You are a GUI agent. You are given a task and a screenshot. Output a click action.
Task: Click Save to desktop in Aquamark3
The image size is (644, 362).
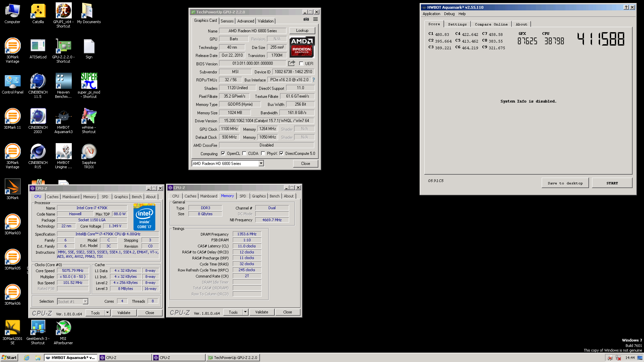[x=565, y=183]
